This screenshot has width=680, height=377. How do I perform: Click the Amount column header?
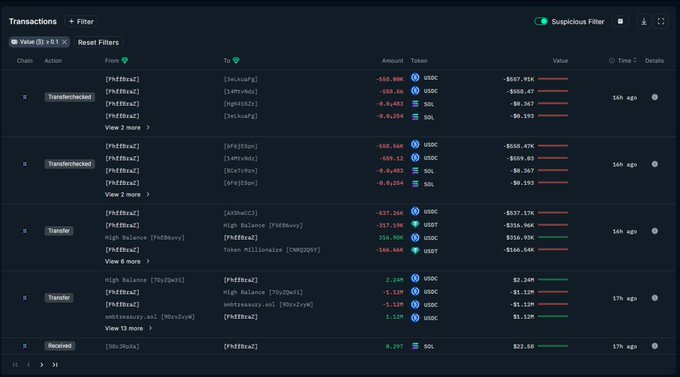tap(392, 60)
